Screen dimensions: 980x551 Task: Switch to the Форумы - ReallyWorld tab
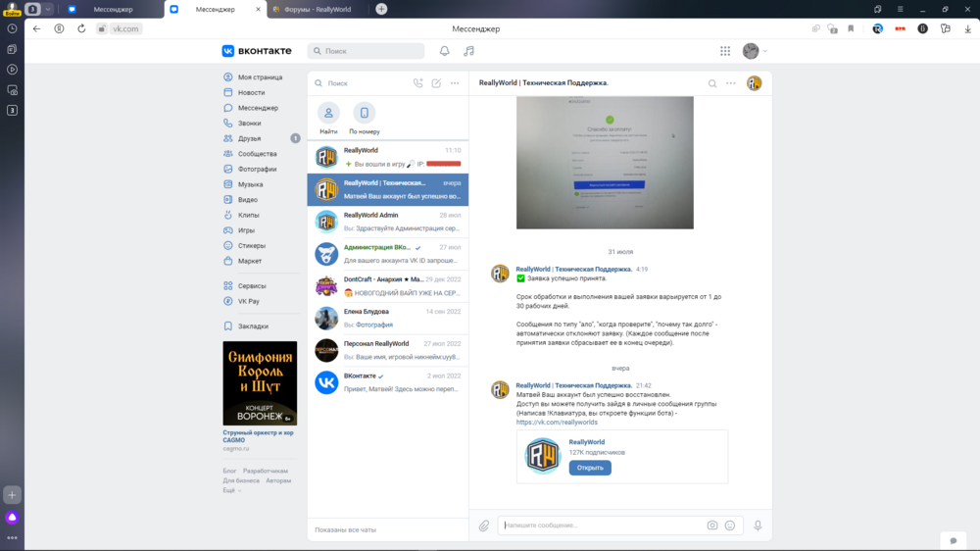coord(318,10)
